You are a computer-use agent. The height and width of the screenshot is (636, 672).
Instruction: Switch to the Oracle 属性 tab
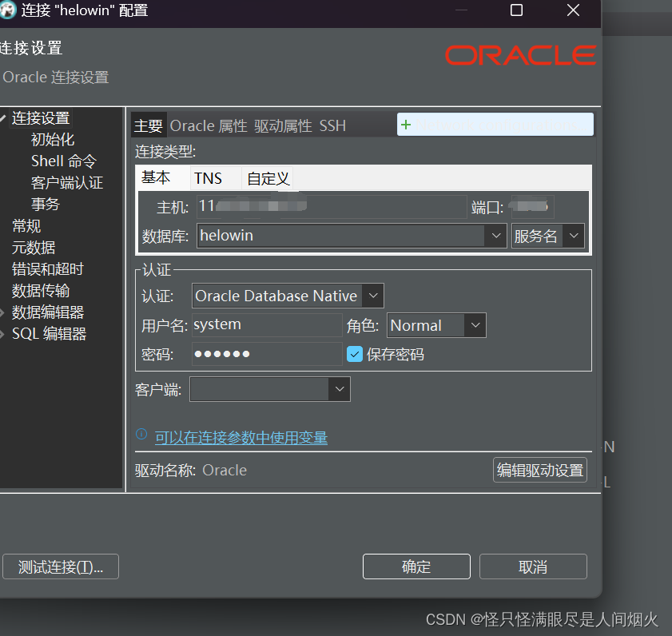tap(209, 126)
